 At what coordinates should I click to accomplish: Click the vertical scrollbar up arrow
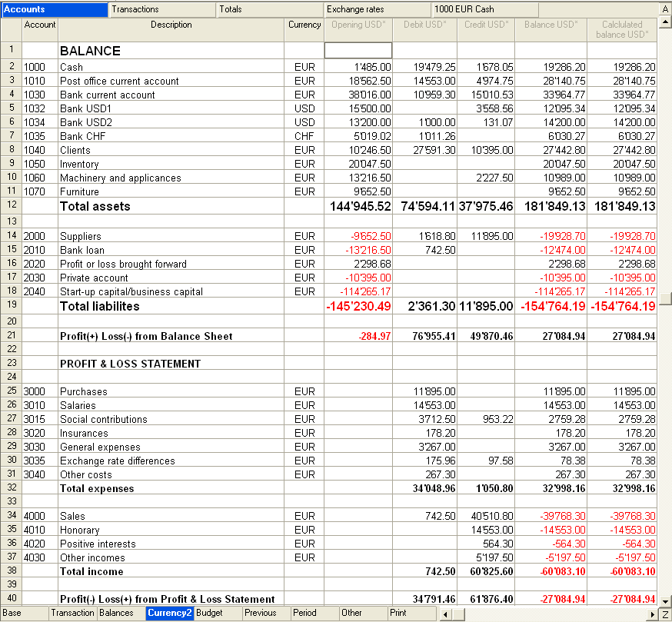point(665,22)
